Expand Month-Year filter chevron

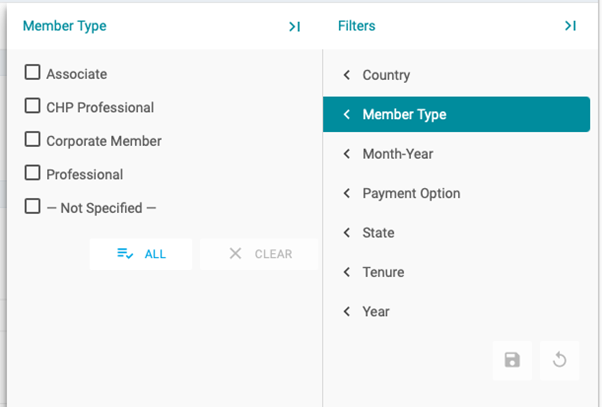[347, 154]
